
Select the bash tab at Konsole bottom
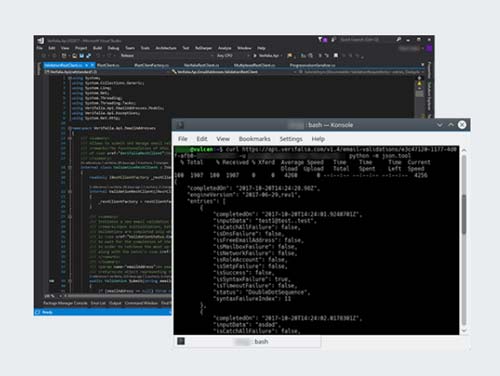247,341
